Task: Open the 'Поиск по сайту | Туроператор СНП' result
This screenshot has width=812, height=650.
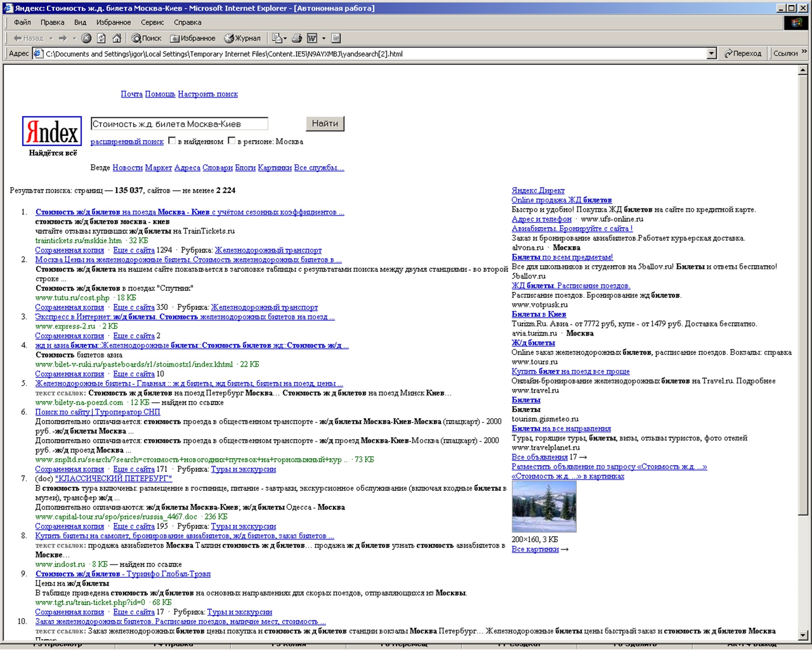Action: pos(98,412)
